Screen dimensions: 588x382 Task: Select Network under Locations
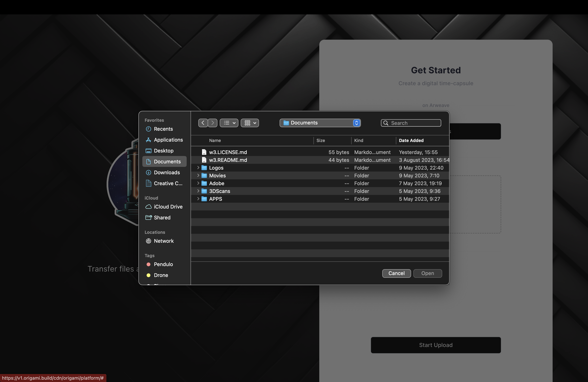pyautogui.click(x=164, y=241)
